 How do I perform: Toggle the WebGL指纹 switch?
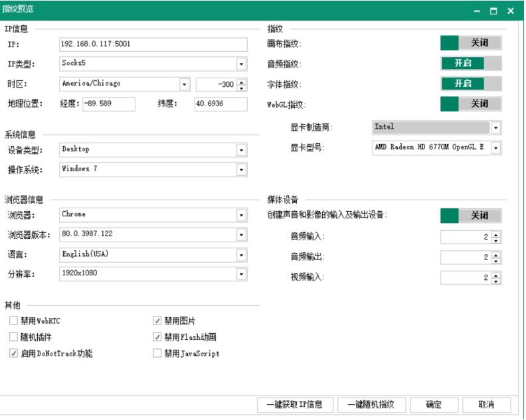click(471, 104)
